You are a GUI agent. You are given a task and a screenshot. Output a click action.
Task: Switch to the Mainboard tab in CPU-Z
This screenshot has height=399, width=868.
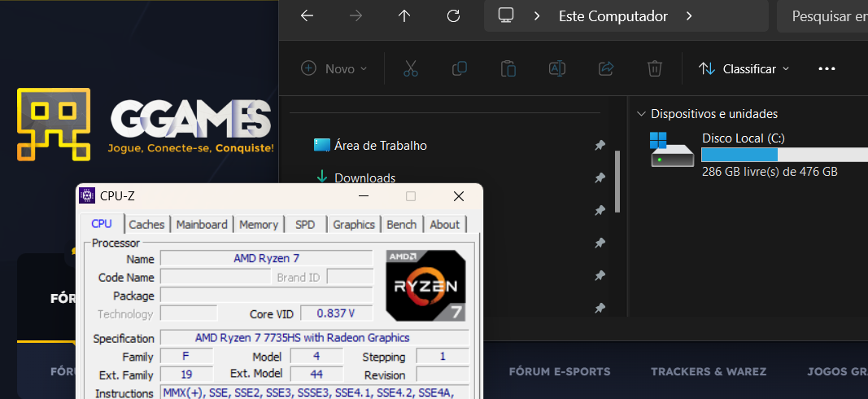coord(202,225)
